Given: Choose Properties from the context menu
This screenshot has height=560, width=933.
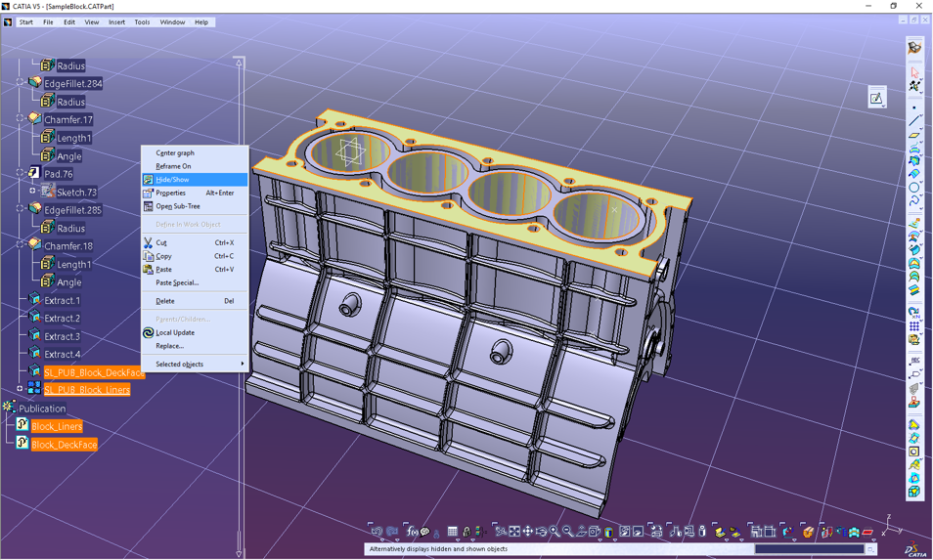Looking at the screenshot, I should pos(171,193).
